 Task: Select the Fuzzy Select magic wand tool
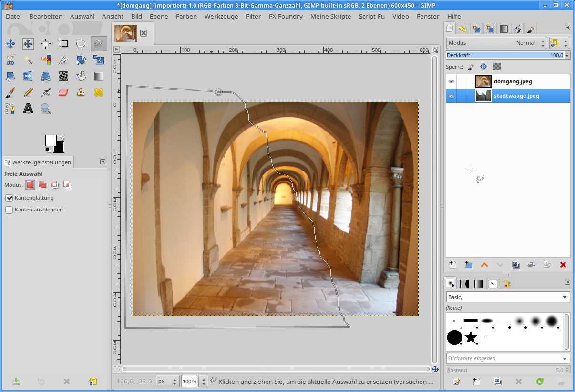28,60
